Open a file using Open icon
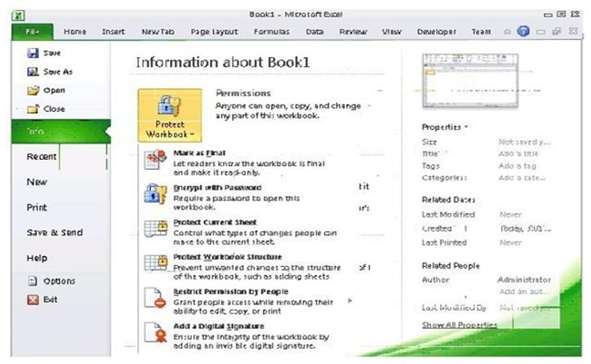591x364 pixels. tap(33, 91)
